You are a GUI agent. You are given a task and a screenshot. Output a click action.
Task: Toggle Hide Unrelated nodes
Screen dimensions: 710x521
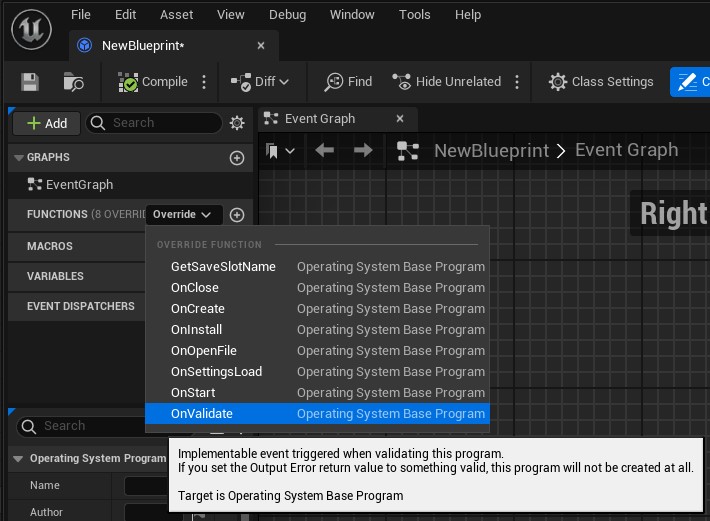coord(446,82)
